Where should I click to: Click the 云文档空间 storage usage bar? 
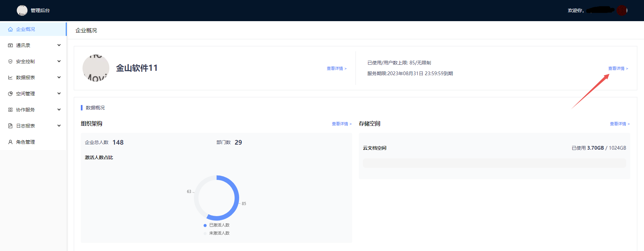[494, 163]
